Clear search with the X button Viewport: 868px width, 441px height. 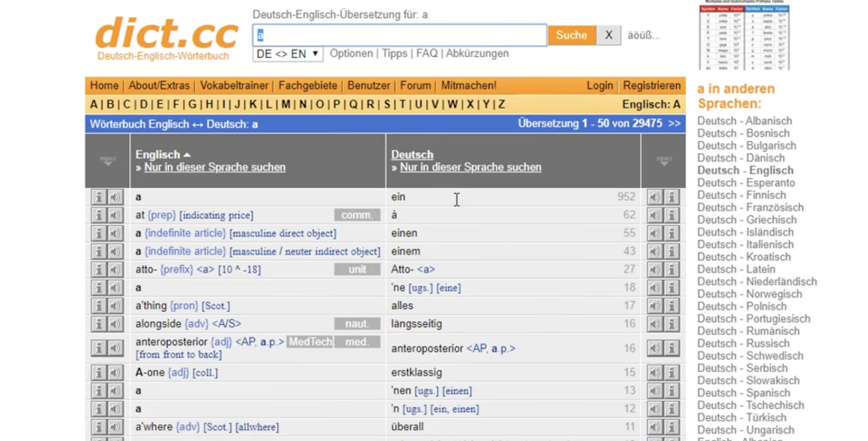click(x=609, y=35)
